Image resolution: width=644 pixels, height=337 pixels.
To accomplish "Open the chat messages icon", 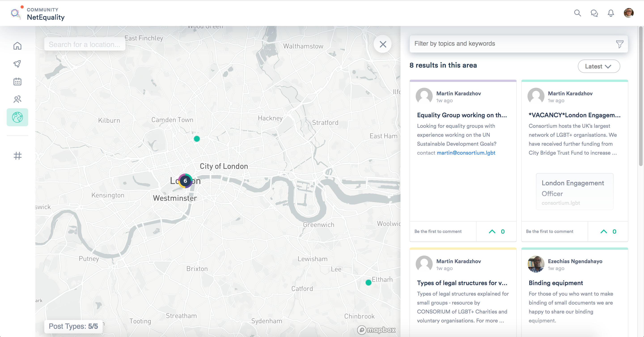I will (594, 13).
